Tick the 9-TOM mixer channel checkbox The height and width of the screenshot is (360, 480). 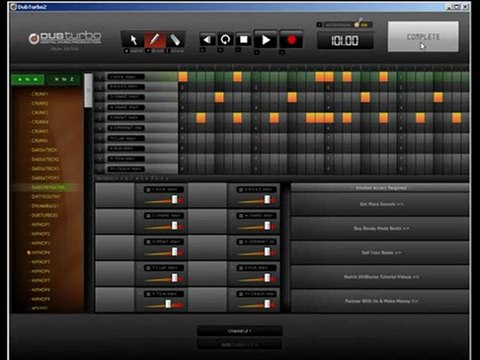[x=148, y=294]
